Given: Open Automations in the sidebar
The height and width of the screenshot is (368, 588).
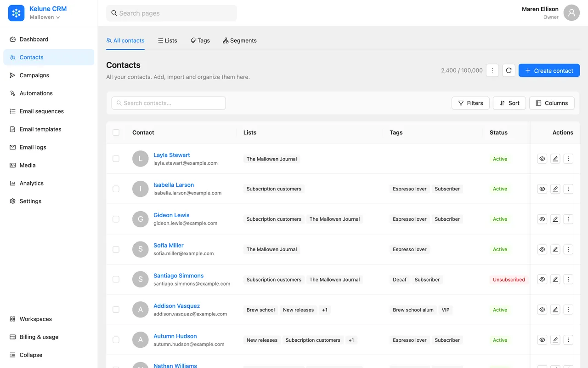Looking at the screenshot, I should coord(49,93).
